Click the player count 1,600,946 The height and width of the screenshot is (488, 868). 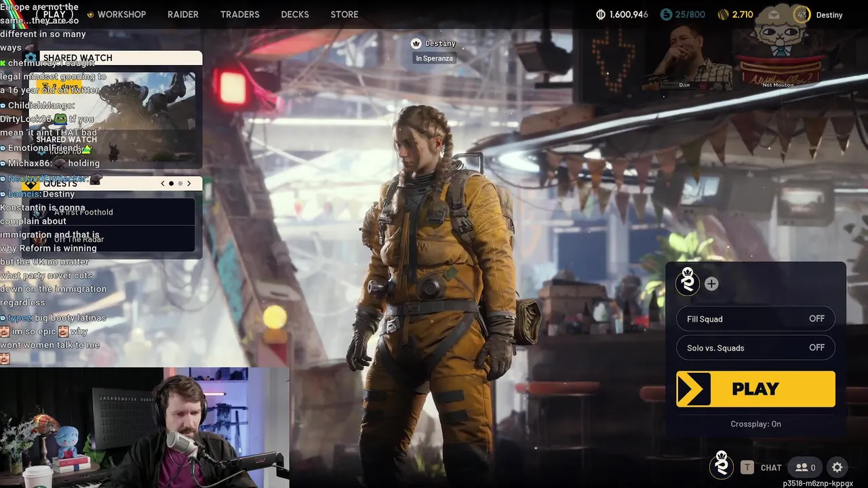[x=629, y=14]
